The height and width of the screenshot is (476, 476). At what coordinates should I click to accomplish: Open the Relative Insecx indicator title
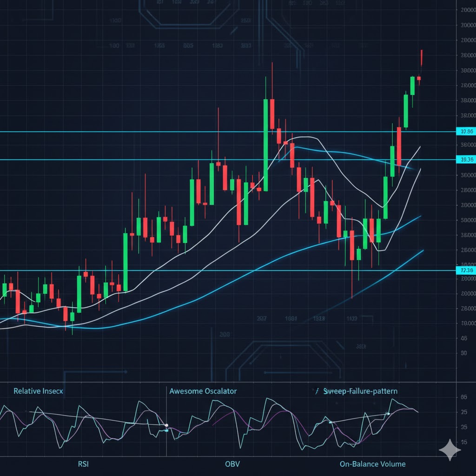[x=38, y=391]
